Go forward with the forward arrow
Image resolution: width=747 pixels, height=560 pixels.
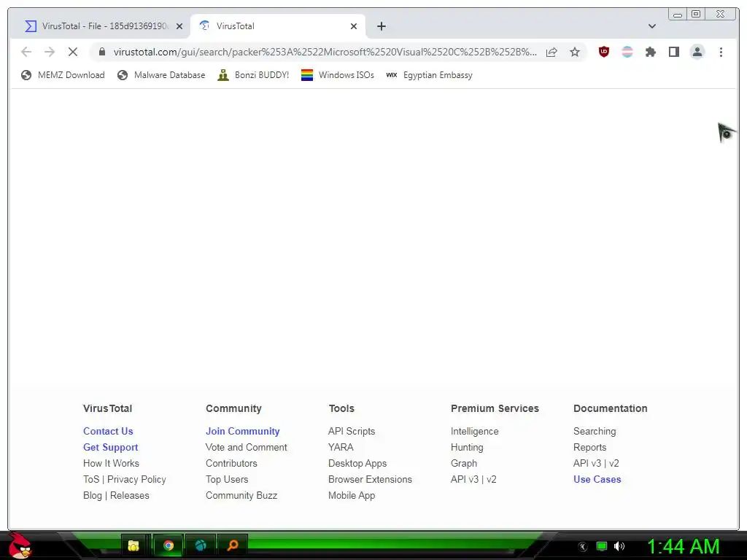pos(50,52)
